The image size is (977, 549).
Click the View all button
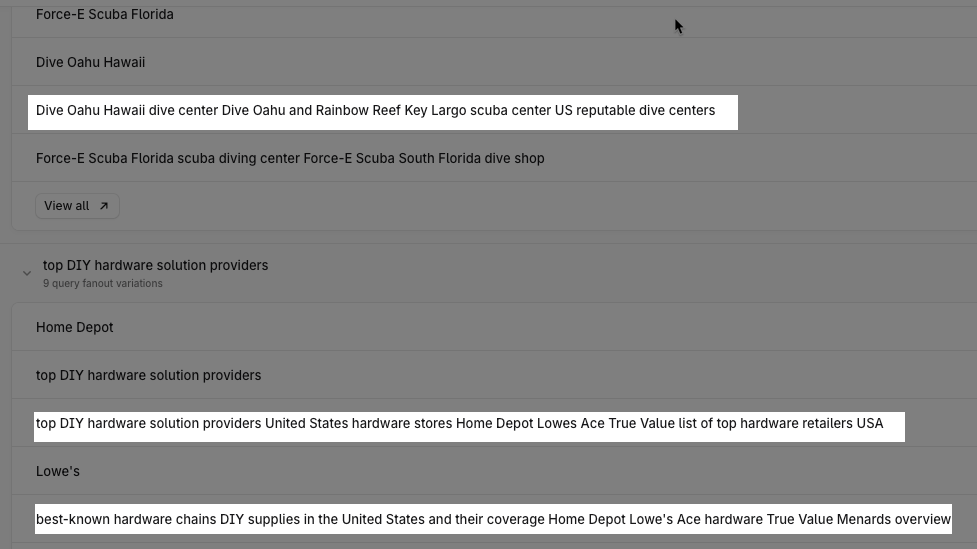(77, 206)
